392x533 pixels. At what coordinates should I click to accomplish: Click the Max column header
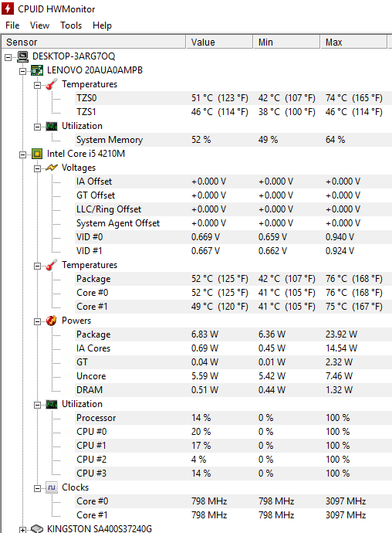(353, 42)
